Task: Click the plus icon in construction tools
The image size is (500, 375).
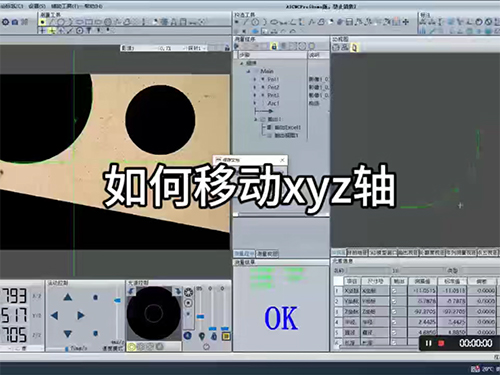Action: tap(406, 22)
